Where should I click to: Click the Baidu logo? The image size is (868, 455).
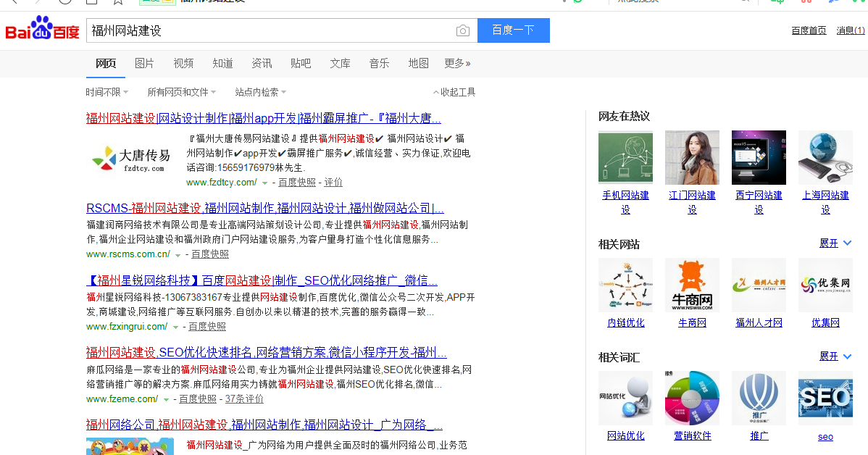tap(43, 29)
